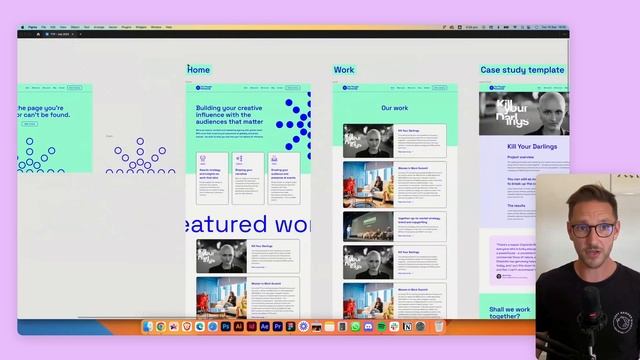Select Kill Your Darlings thumbnail in Home featured work
The width and height of the screenshot is (640, 360).
[x=222, y=256]
